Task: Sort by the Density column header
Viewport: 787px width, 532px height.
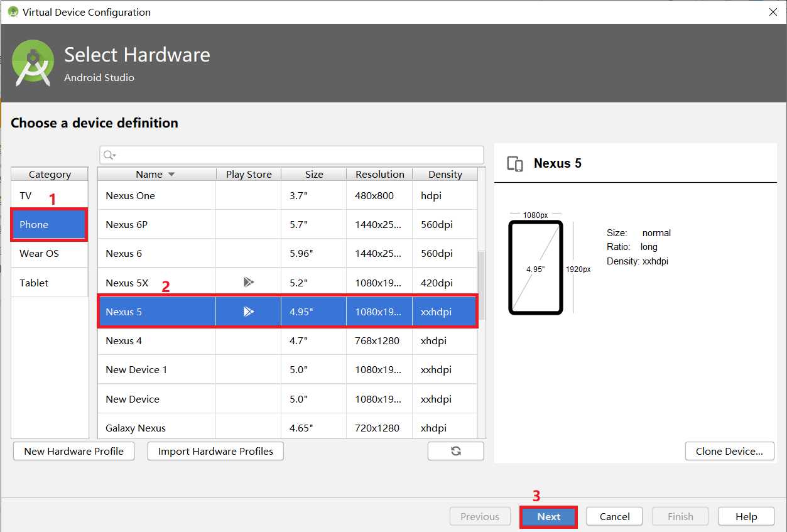Action: 445,174
